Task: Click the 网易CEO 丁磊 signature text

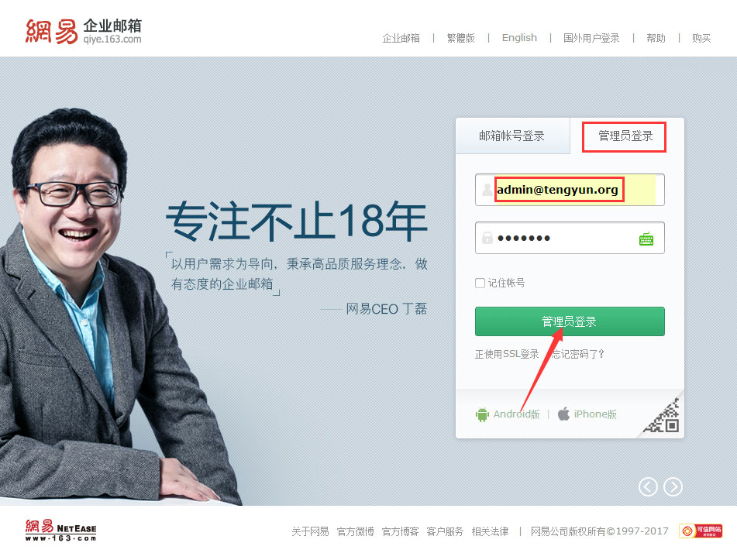Action: (x=387, y=309)
